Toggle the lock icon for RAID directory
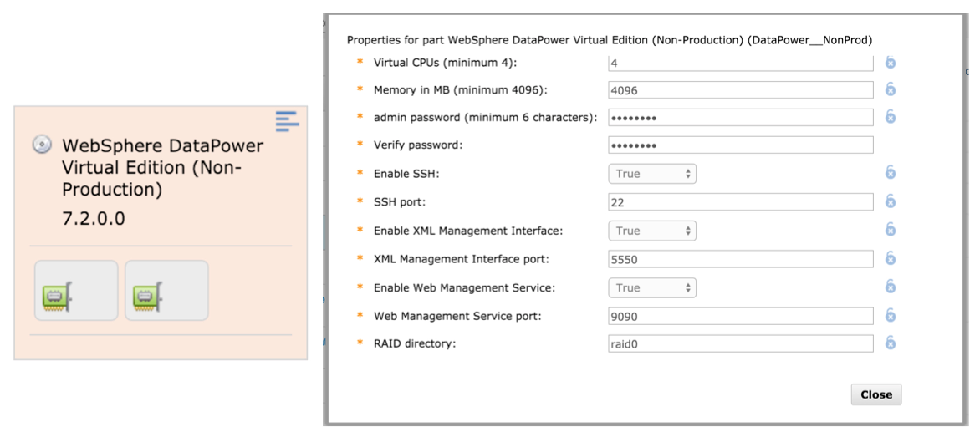 tap(891, 343)
